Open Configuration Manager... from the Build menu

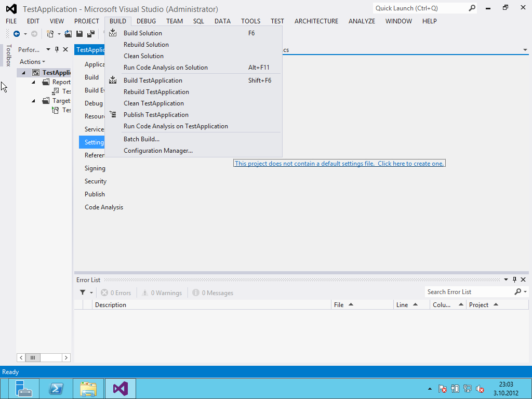tap(193, 151)
